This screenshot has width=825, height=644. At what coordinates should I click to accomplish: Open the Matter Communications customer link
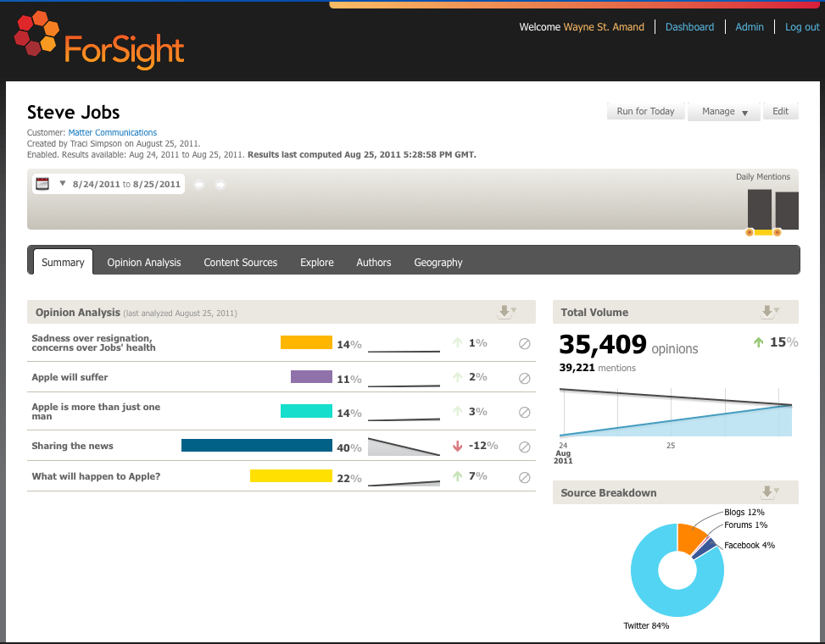coord(113,132)
